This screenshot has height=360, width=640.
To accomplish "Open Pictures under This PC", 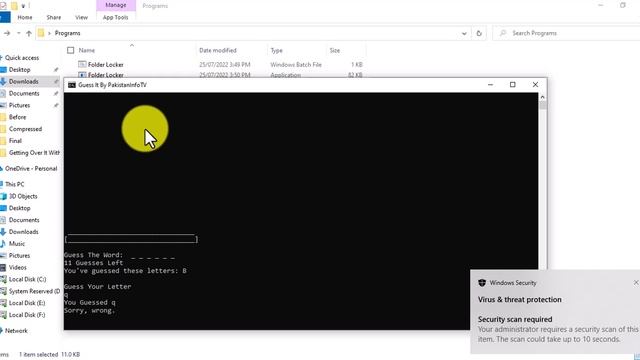I will pos(20,255).
